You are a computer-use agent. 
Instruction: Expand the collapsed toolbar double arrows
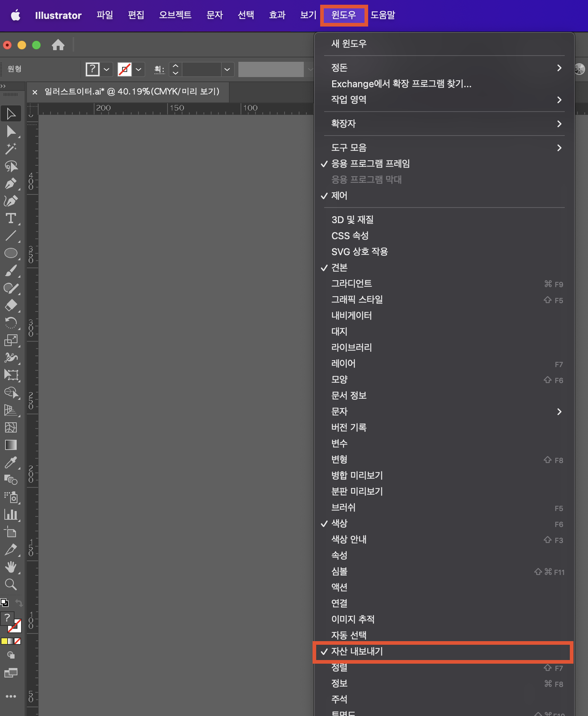coord(3,86)
